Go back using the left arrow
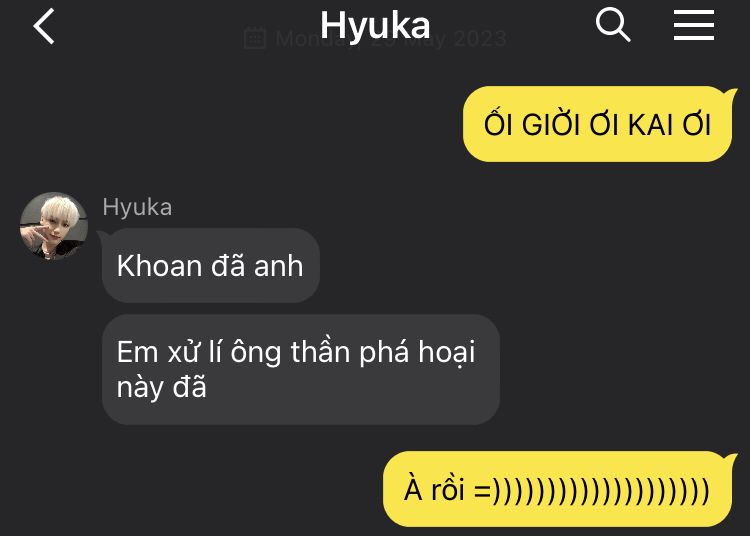The width and height of the screenshot is (750, 536). pos(44,27)
